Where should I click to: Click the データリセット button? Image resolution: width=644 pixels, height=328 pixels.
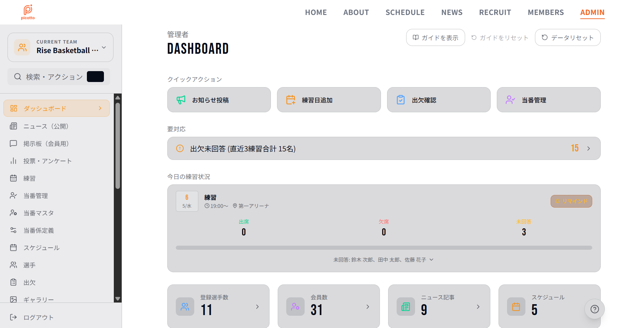point(568,37)
